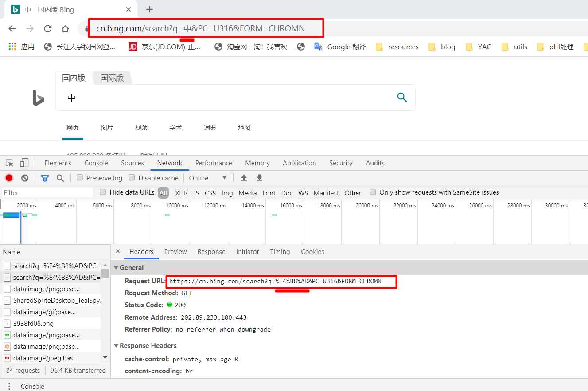Check the Hide data URLs checkbox
This screenshot has height=391, width=588.
[103, 192]
